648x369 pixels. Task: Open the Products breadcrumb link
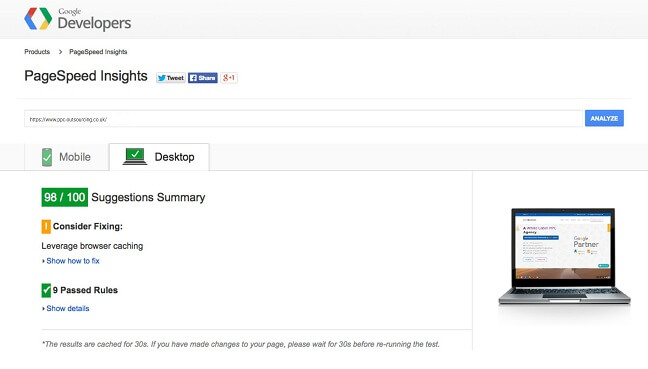37,52
